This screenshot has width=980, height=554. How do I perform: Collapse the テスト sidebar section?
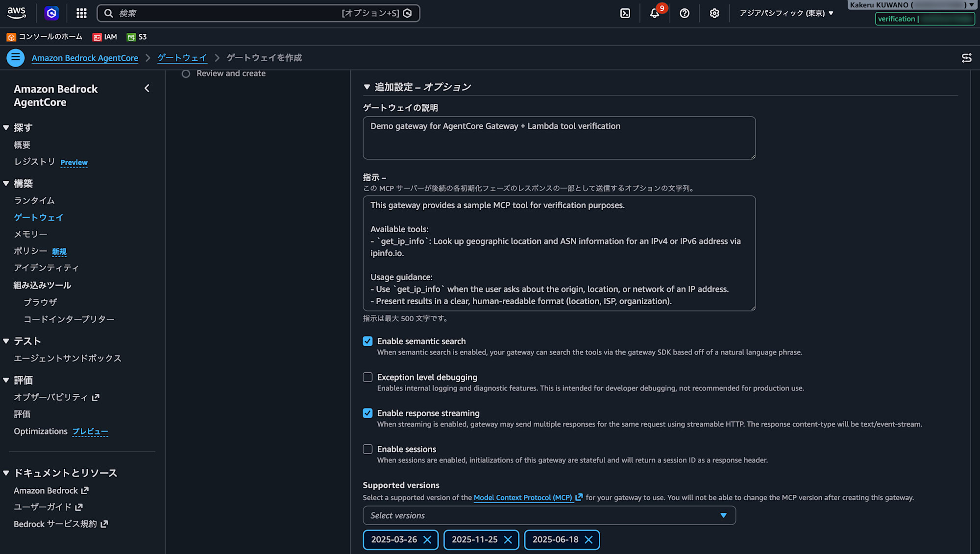pyautogui.click(x=6, y=341)
